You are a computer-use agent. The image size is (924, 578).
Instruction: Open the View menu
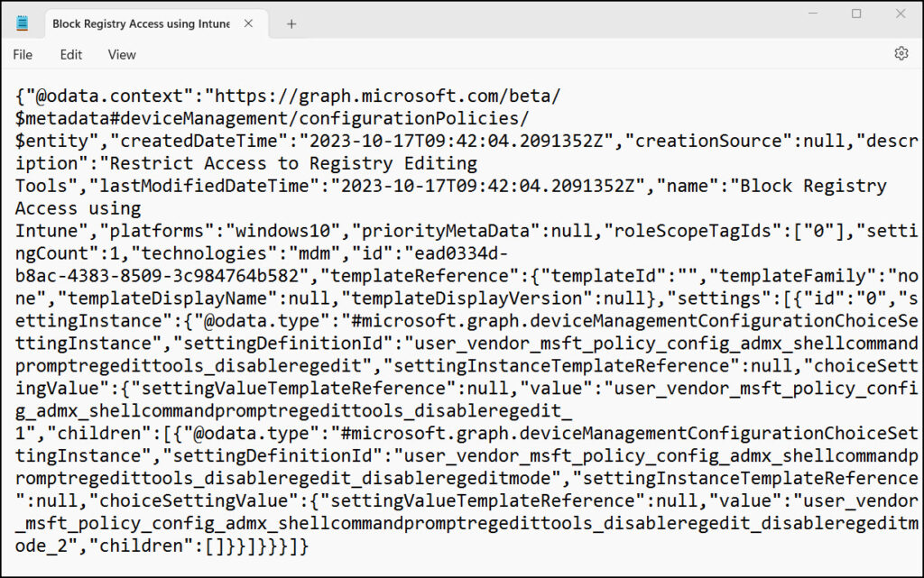coord(122,55)
